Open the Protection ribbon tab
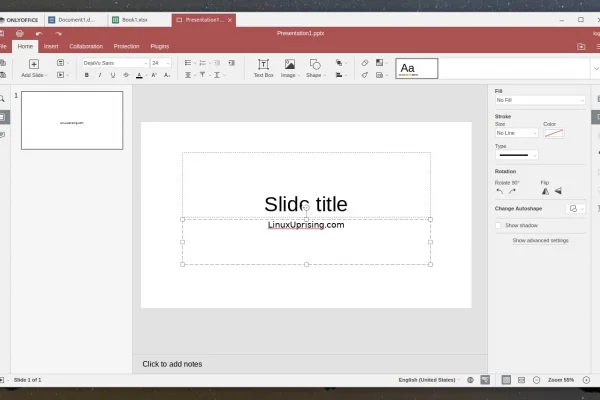The height and width of the screenshot is (400, 600). [126, 46]
